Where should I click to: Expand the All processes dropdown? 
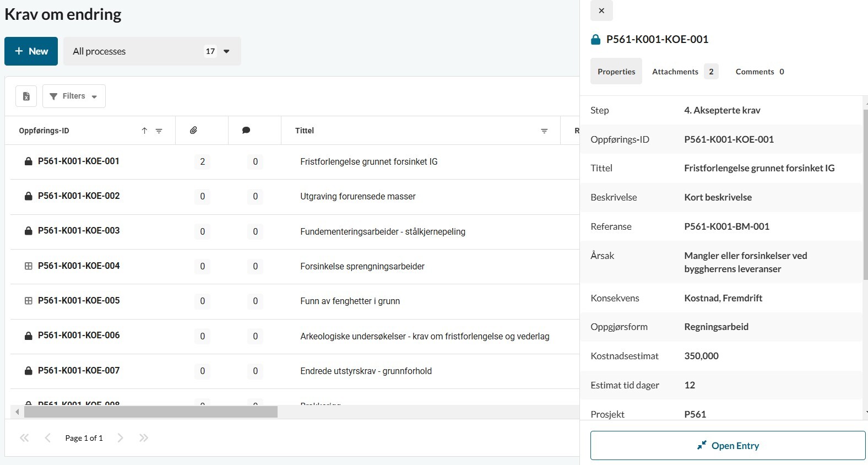click(x=226, y=51)
